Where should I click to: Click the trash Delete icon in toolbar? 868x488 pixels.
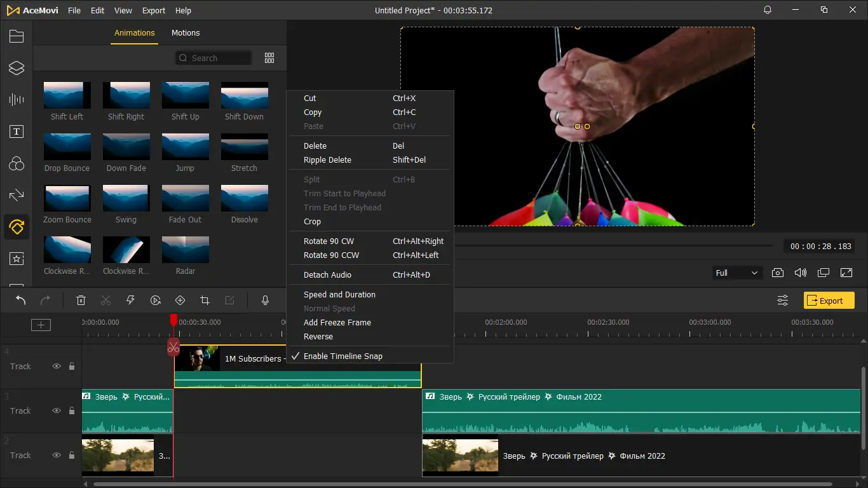[81, 301]
